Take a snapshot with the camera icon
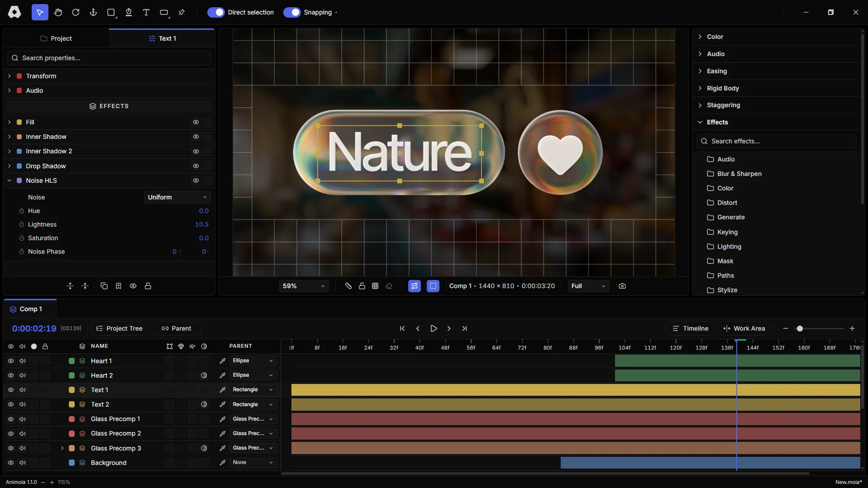Screen dimensions: 868x488 [x=622, y=286]
